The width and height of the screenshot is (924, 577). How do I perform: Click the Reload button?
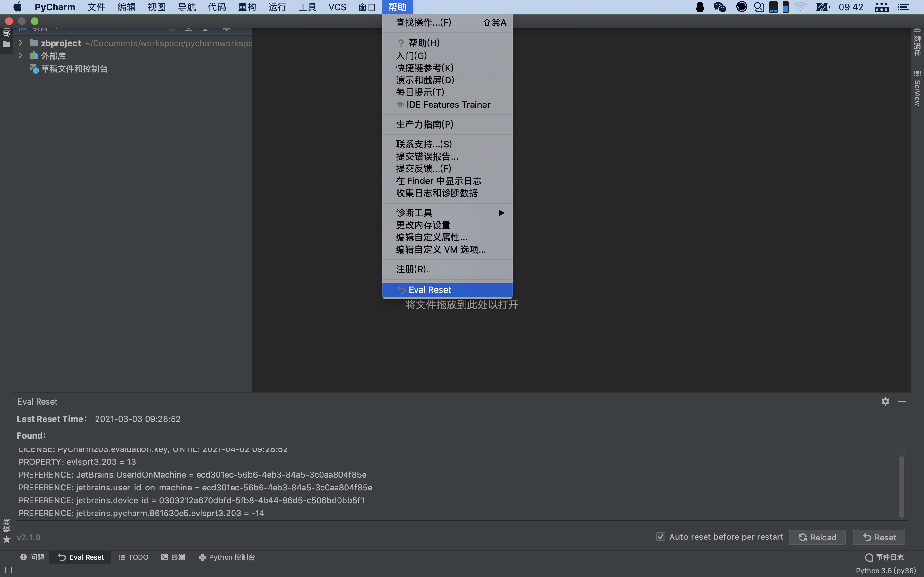tap(817, 537)
